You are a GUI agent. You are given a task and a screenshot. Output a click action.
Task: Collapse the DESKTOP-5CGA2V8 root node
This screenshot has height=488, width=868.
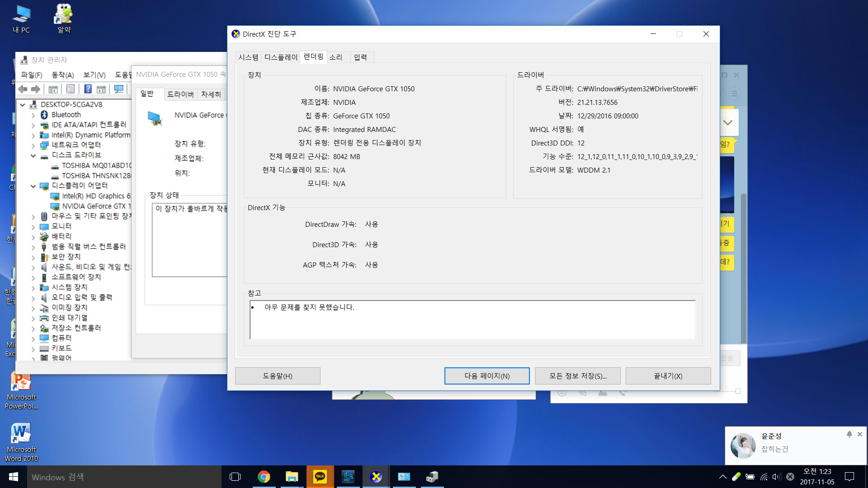click(x=23, y=104)
